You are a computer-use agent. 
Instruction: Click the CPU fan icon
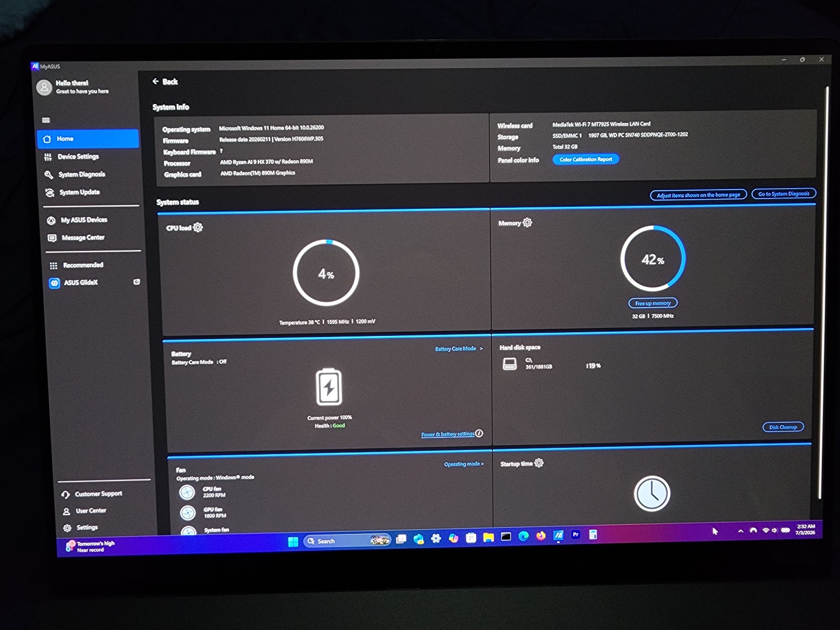click(187, 492)
